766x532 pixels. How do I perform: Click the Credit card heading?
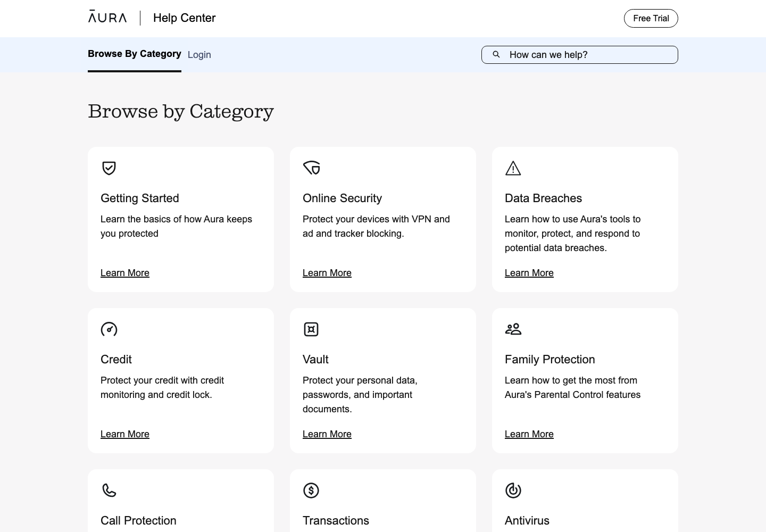click(x=116, y=360)
